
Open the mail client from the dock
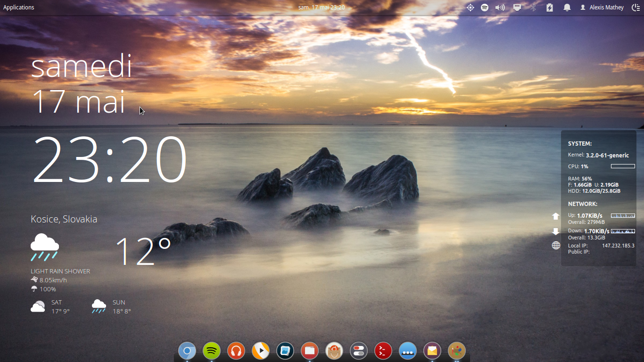(x=432, y=351)
